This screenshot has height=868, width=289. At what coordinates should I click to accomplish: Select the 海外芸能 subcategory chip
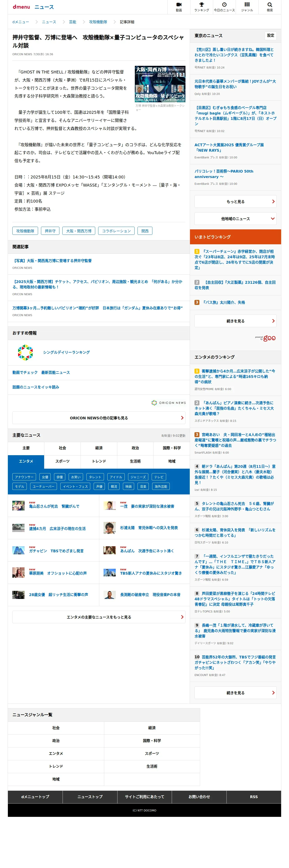(x=161, y=487)
